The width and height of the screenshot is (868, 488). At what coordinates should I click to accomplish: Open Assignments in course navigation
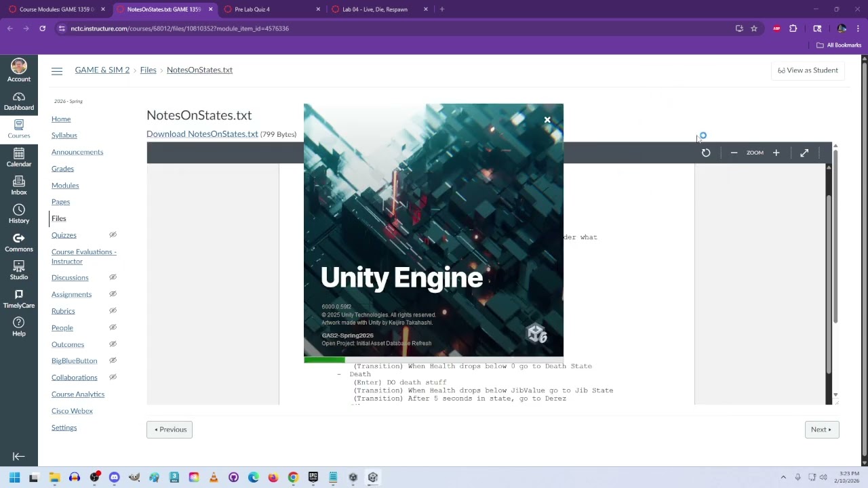point(71,295)
